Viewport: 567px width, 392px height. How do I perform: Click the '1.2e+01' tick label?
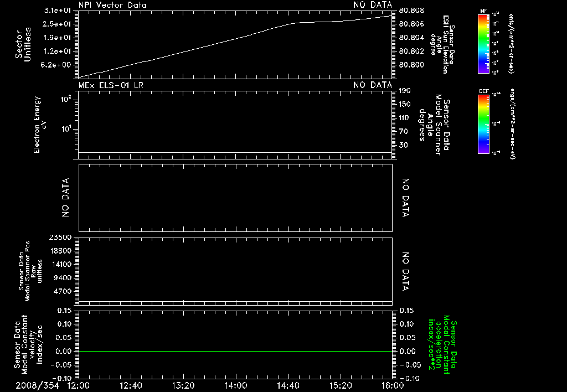point(58,51)
